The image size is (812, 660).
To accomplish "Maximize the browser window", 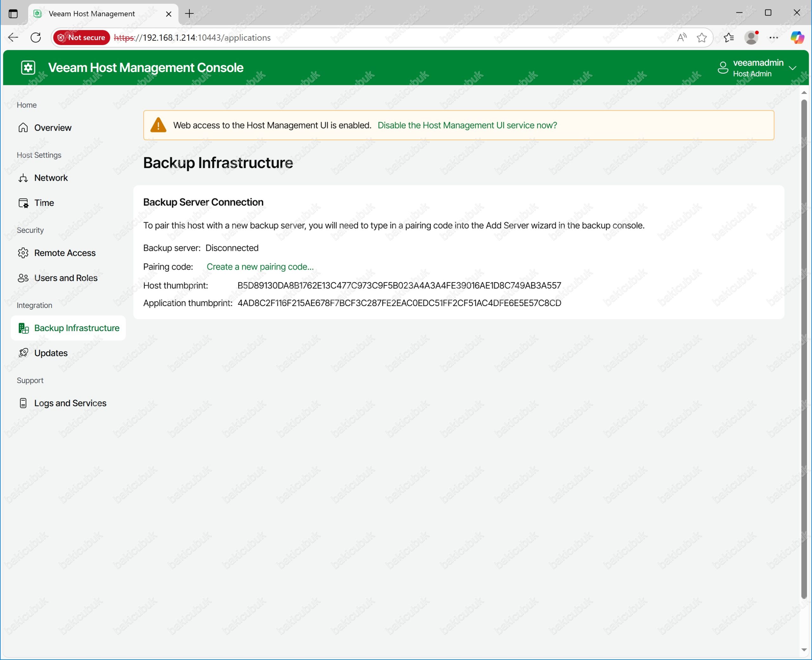I will point(768,13).
